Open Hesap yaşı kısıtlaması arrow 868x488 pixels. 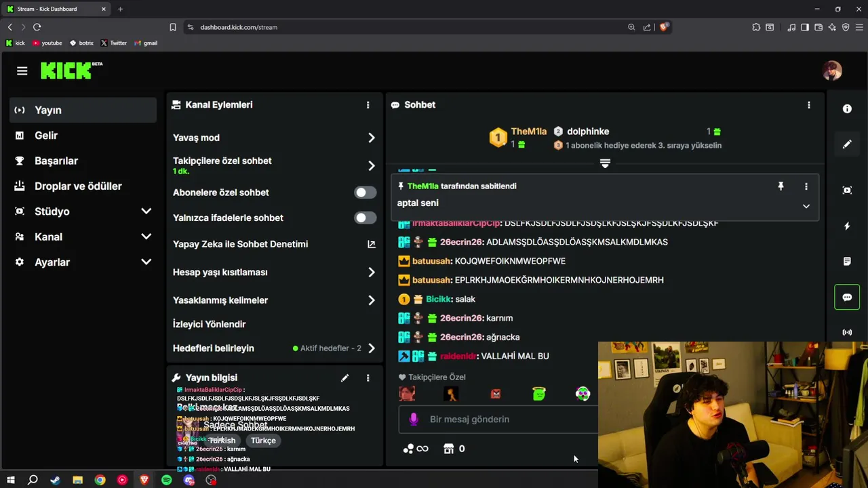[x=371, y=272]
